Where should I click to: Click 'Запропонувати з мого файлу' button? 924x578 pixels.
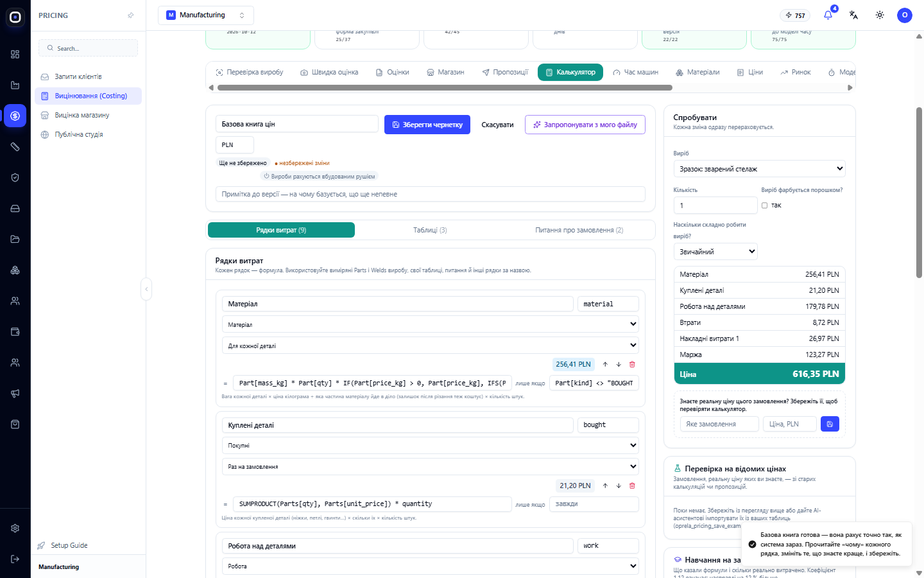coord(585,125)
